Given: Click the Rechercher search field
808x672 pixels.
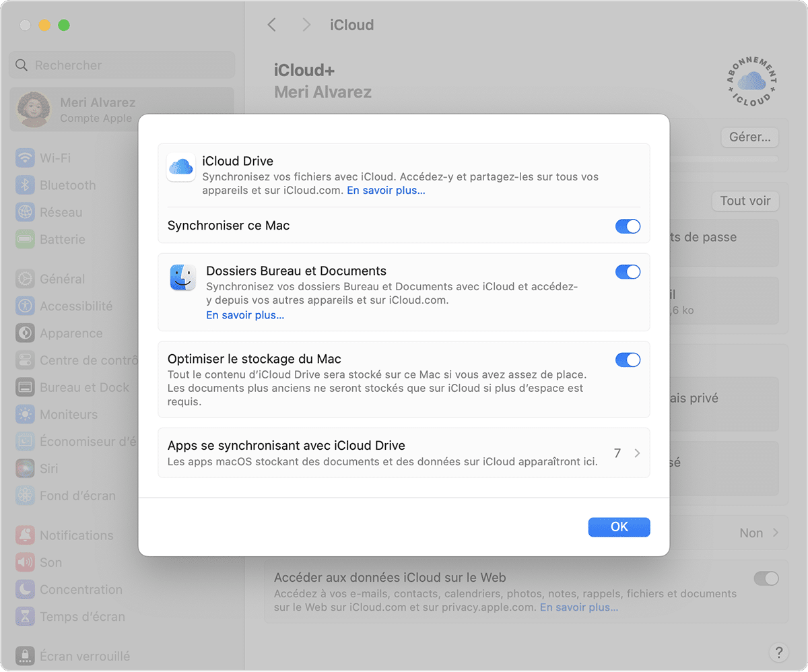Looking at the screenshot, I should 123,65.
